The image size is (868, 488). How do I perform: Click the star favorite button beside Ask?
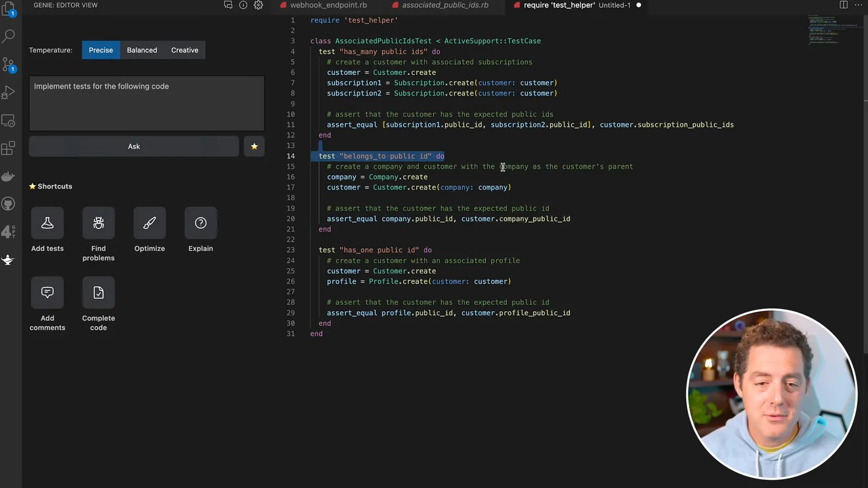coord(254,146)
